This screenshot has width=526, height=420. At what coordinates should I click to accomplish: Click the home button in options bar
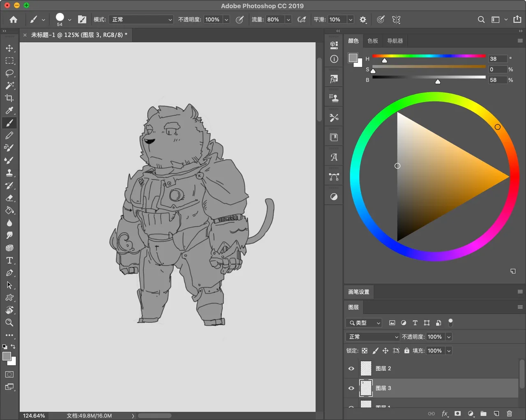(14, 19)
